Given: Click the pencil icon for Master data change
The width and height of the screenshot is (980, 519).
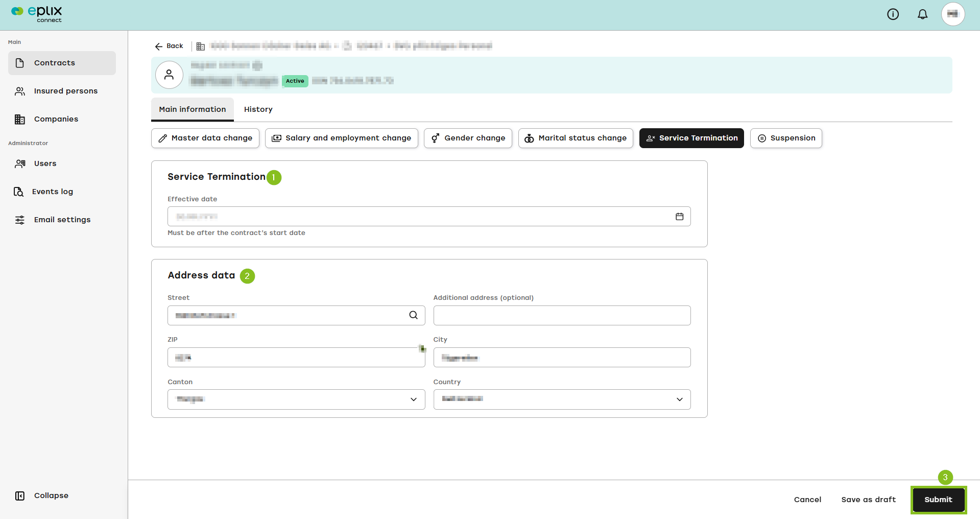Looking at the screenshot, I should [x=163, y=138].
